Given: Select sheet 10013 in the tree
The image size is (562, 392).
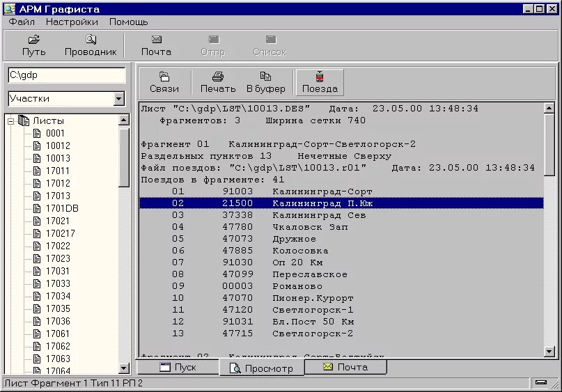Looking at the screenshot, I should click(58, 158).
